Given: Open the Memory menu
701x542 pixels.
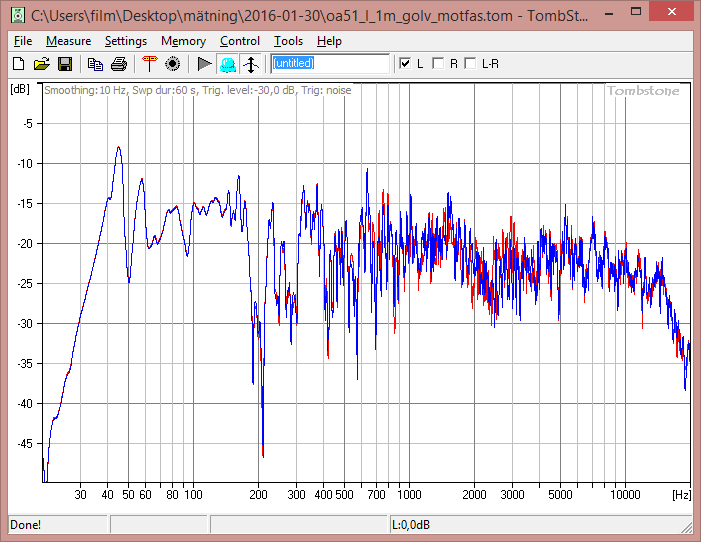Looking at the screenshot, I should [183, 41].
